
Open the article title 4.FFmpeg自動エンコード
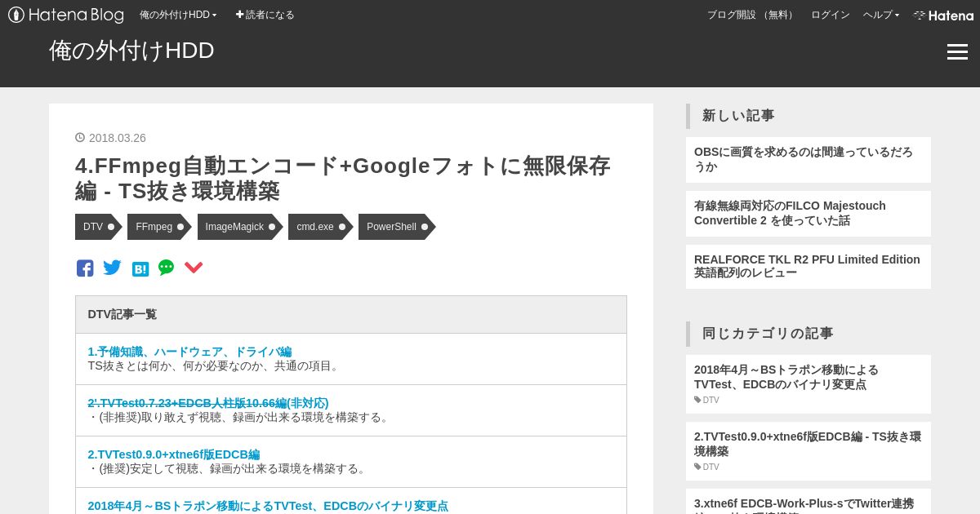pos(343,178)
